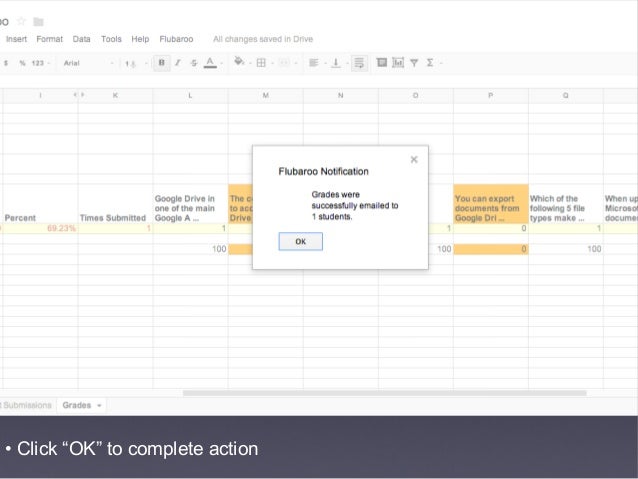
Task: Select the 100 cell in column L
Action: (x=190, y=249)
